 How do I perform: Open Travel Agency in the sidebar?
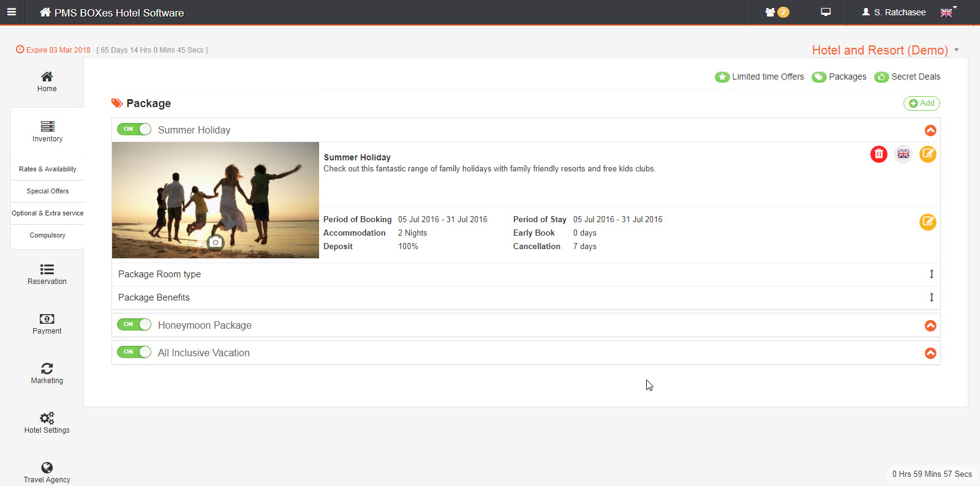point(47,473)
